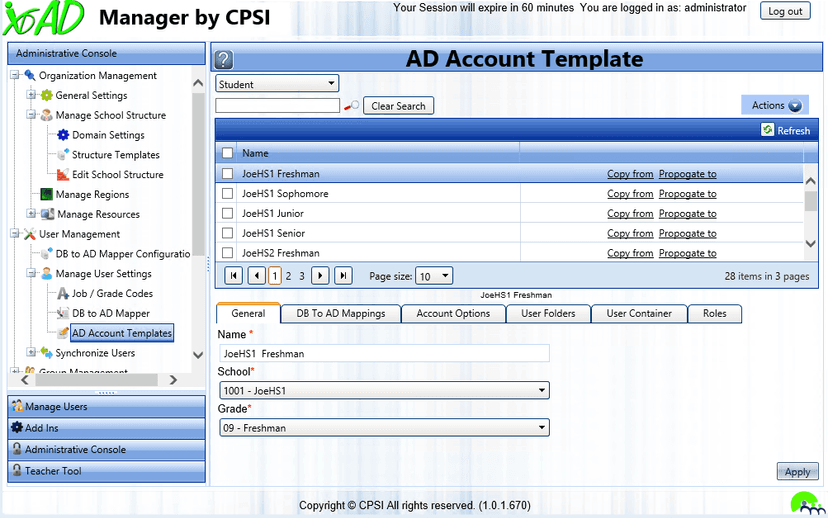Click the Teacher Tool lock icon
The height and width of the screenshot is (518, 828).
17,470
